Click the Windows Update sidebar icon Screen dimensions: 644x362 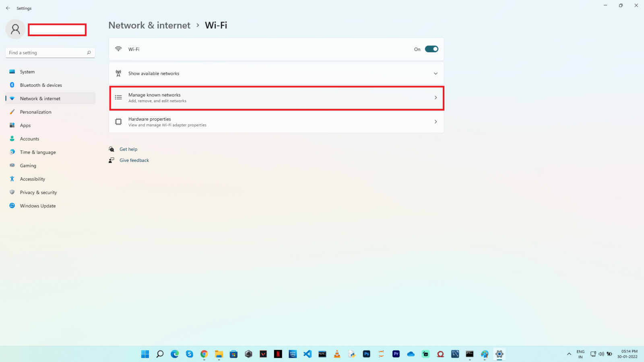12,206
